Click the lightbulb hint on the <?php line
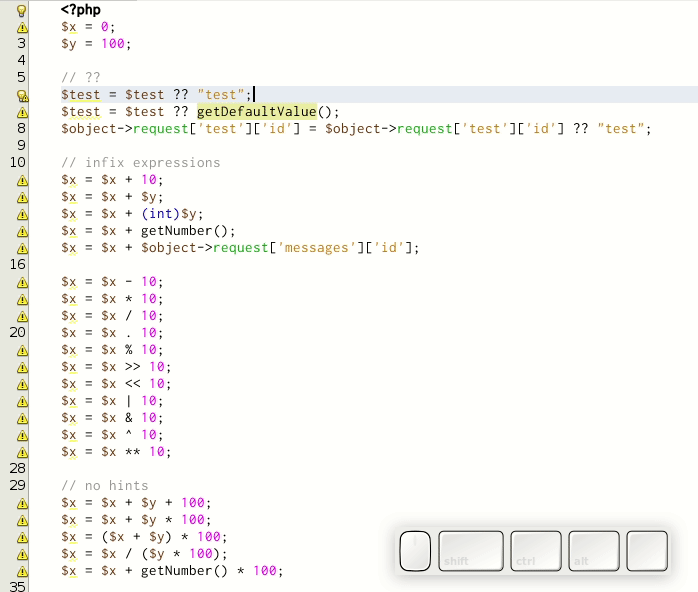Image resolution: width=698 pixels, height=592 pixels. click(20, 10)
